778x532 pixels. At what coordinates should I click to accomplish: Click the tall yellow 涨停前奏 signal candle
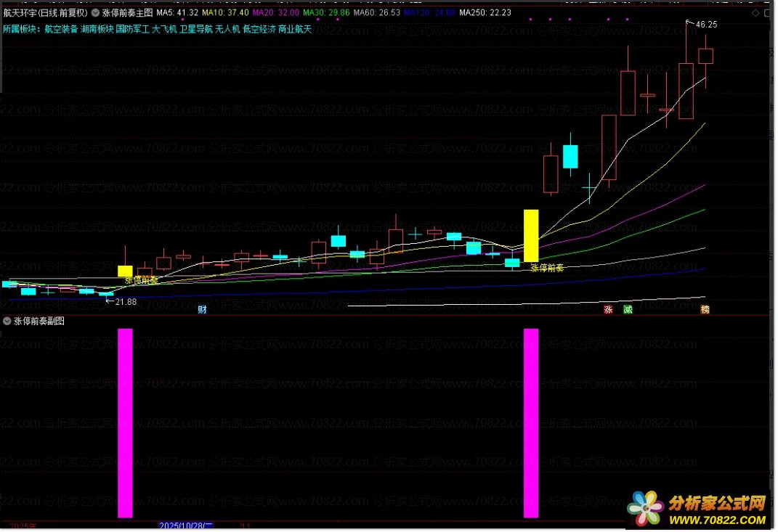pos(531,235)
